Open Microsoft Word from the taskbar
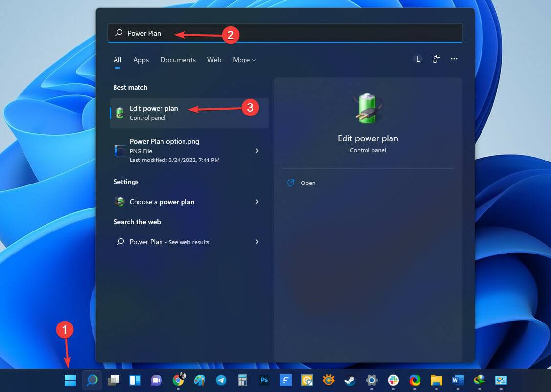 (x=458, y=380)
